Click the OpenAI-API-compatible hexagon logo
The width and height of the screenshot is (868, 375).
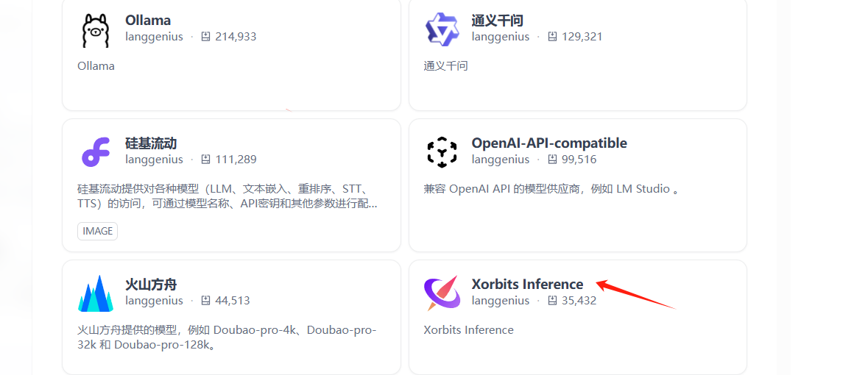click(442, 152)
